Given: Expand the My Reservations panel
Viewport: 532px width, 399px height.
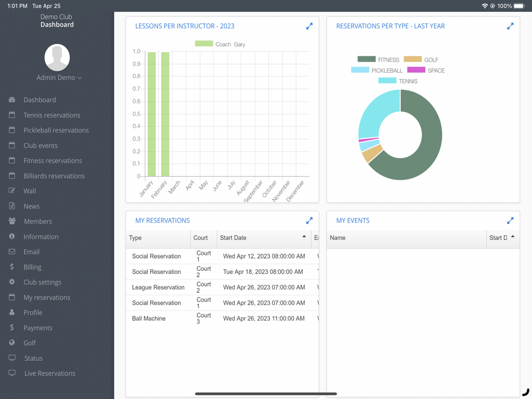Looking at the screenshot, I should click(309, 221).
